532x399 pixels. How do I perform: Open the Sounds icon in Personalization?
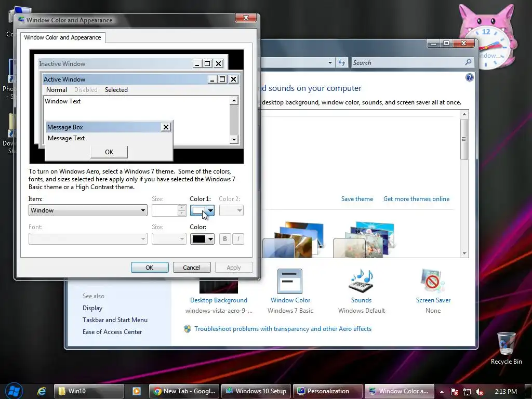point(361,281)
